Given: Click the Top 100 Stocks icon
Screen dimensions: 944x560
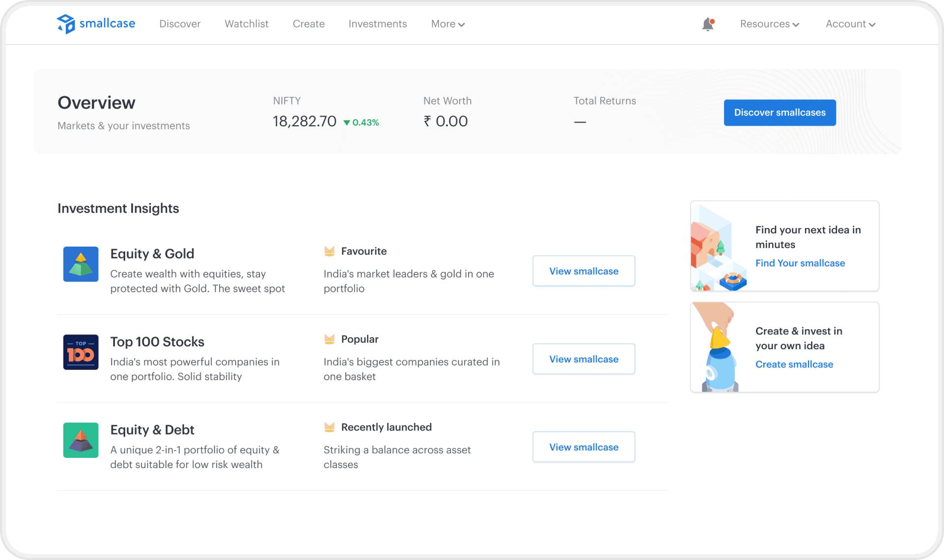Looking at the screenshot, I should pyautogui.click(x=81, y=352).
